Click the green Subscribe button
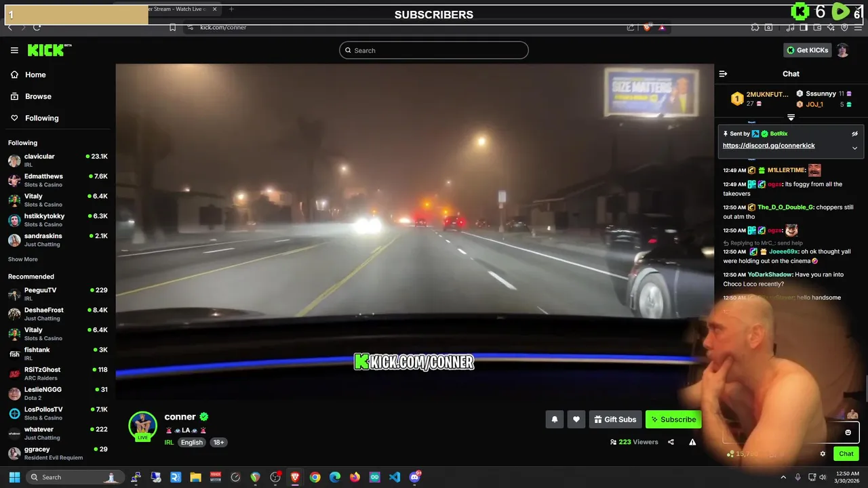 pos(673,420)
